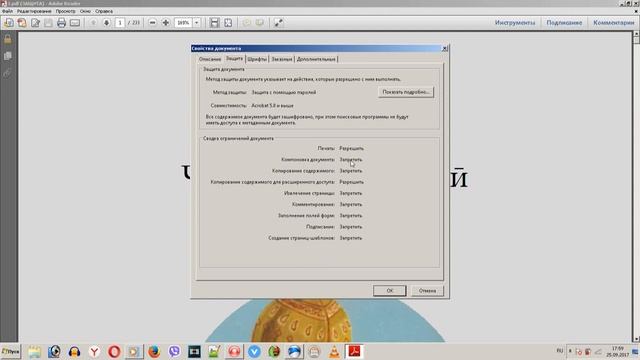Click the fit full page icon

coord(228,23)
